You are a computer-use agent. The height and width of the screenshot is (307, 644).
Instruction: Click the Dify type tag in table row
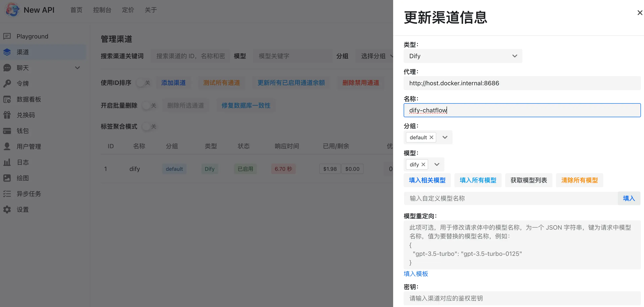(209, 169)
